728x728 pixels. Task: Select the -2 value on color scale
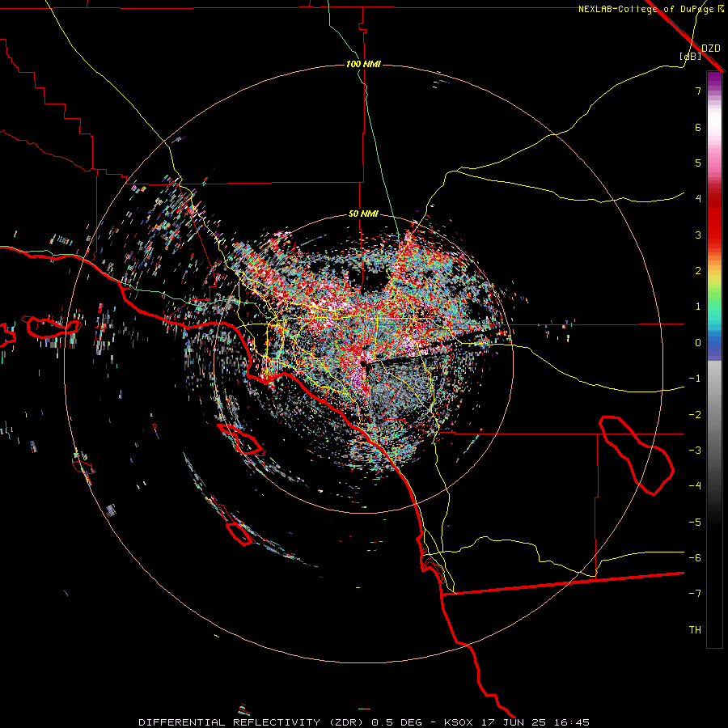pyautogui.click(x=695, y=415)
